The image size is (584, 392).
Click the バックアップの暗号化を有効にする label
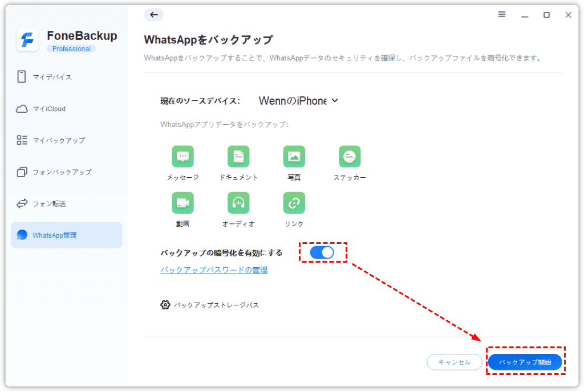pyautogui.click(x=221, y=253)
